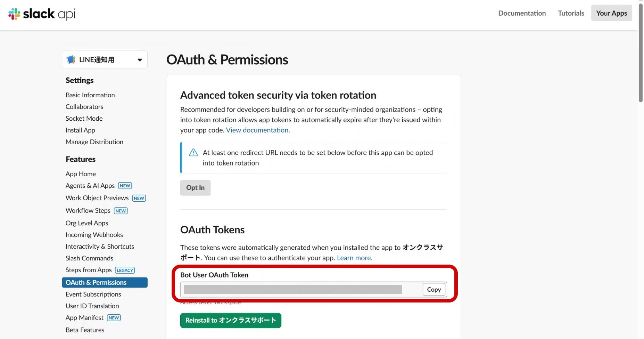
Task: Click the LEGACY badge on Steps from Apps
Action: [125, 271]
